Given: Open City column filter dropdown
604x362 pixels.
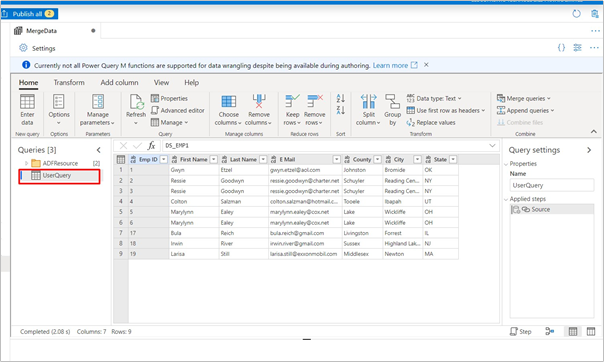Looking at the screenshot, I should [x=417, y=159].
